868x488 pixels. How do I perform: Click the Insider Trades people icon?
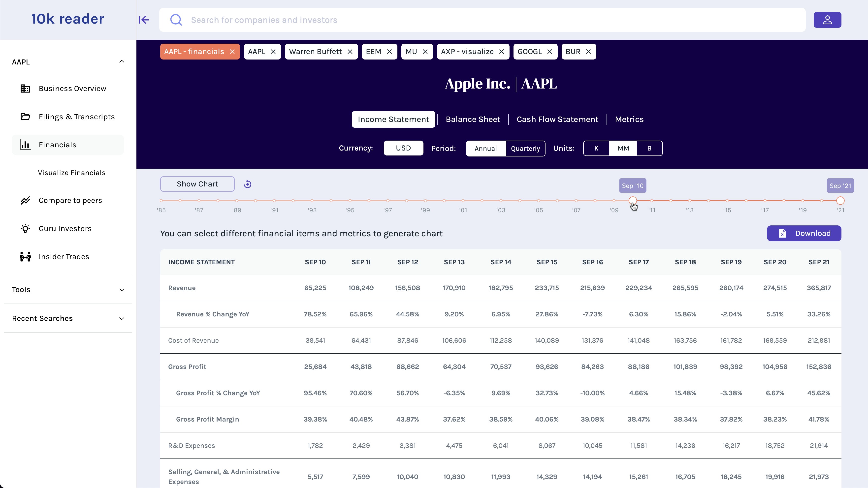[25, 257]
